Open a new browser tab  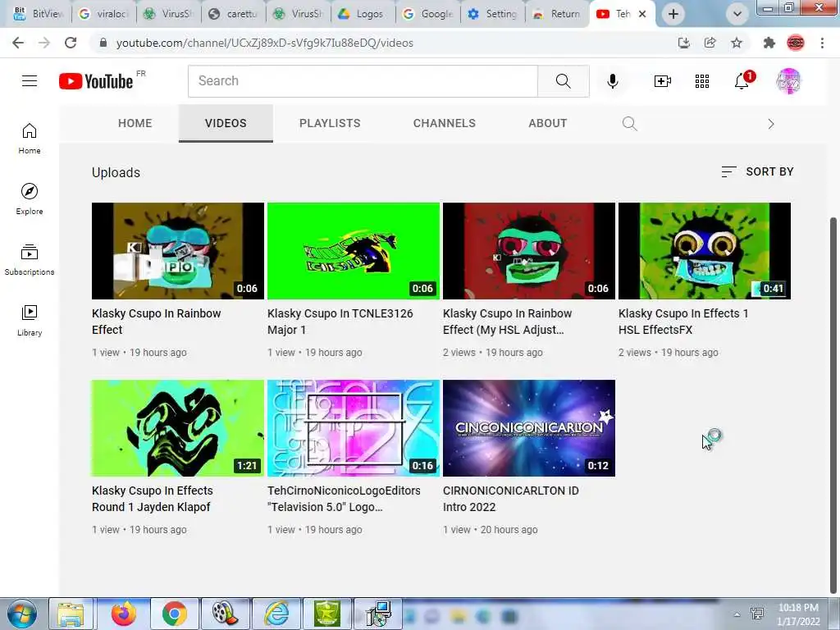pos(673,14)
